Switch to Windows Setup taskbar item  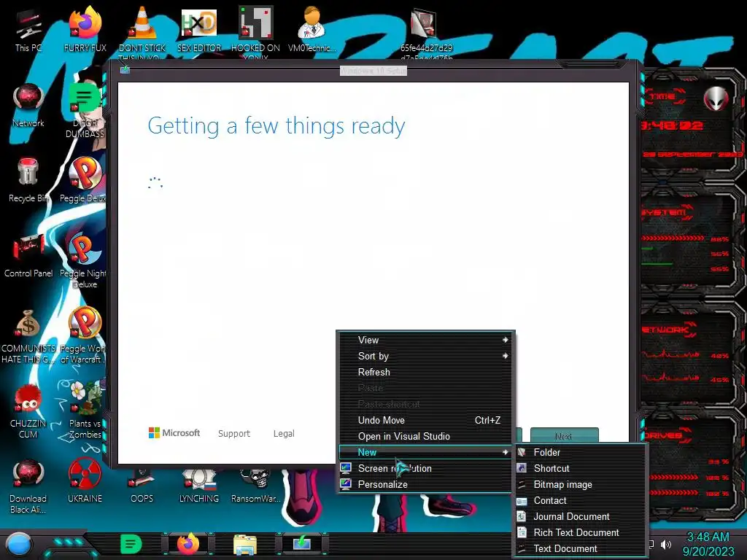tap(302, 544)
